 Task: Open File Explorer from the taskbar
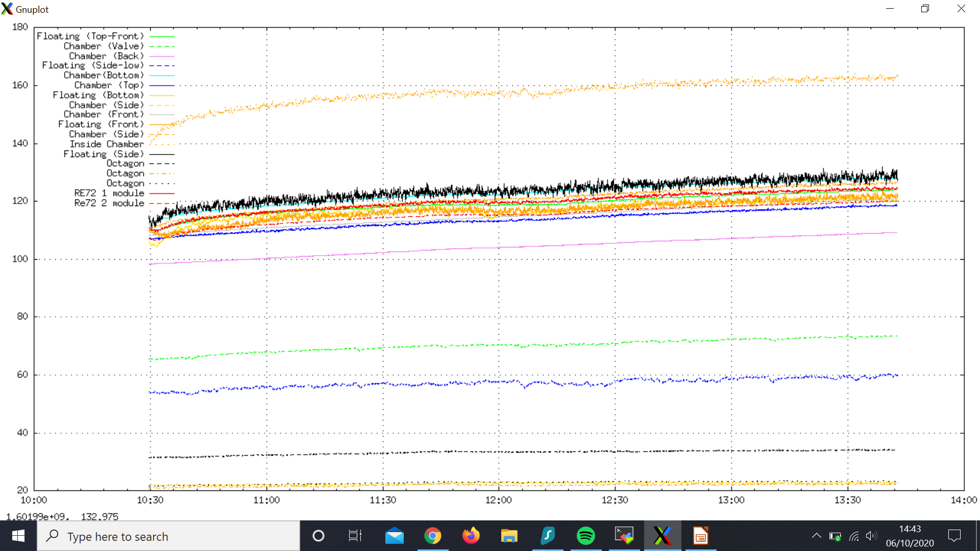[509, 536]
